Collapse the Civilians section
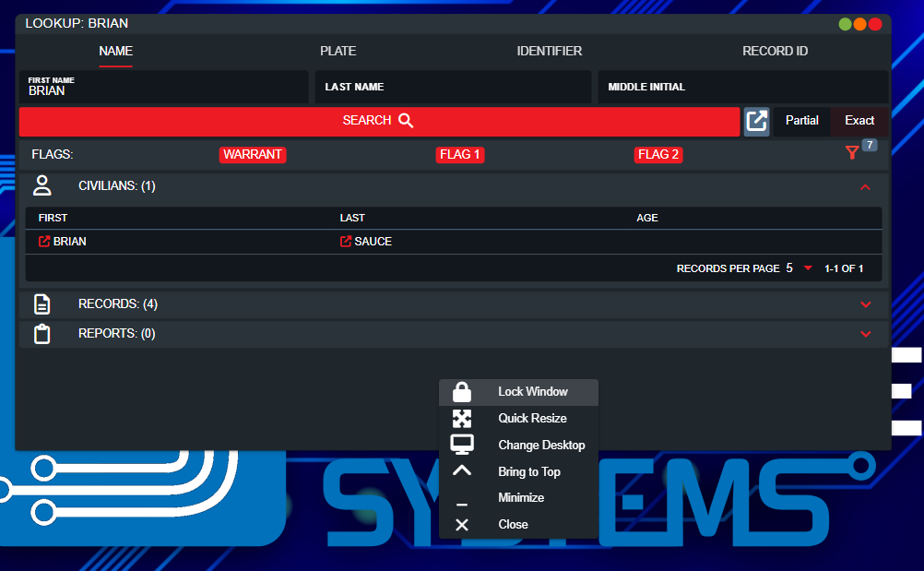This screenshot has height=571, width=924. (x=865, y=187)
